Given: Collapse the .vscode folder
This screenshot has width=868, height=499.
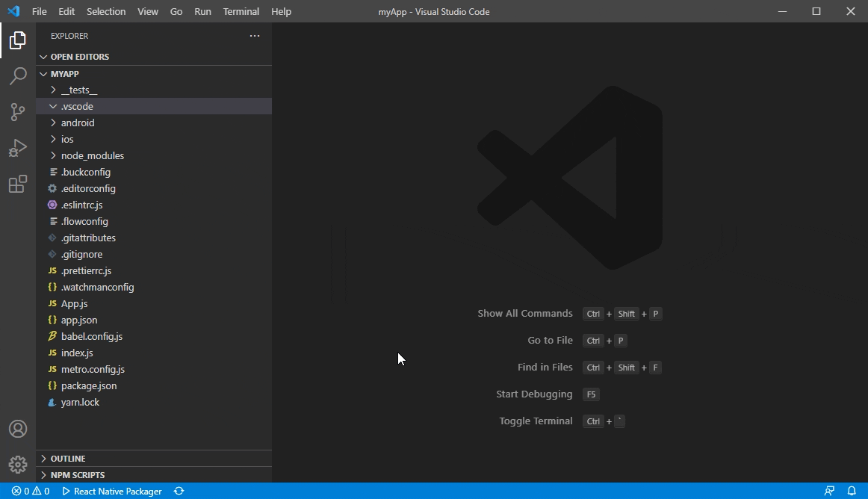Looking at the screenshot, I should [x=76, y=105].
